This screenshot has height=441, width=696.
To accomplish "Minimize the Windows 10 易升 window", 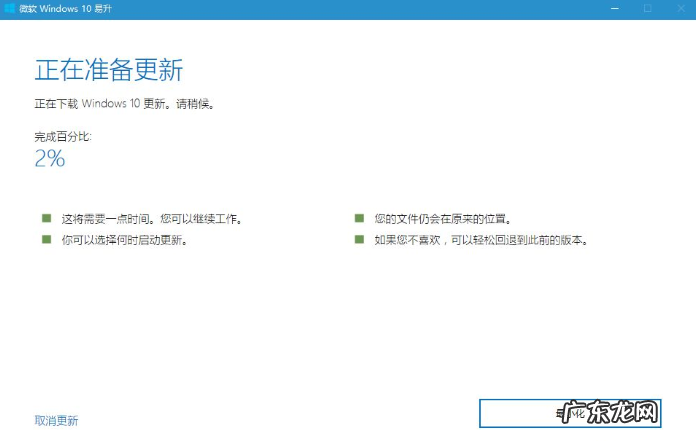I will pos(615,8).
